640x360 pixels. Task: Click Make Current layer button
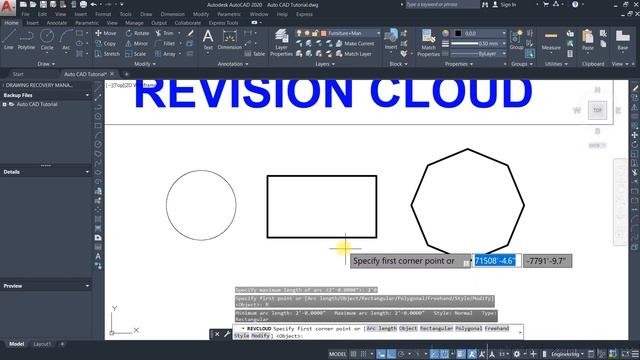point(355,43)
